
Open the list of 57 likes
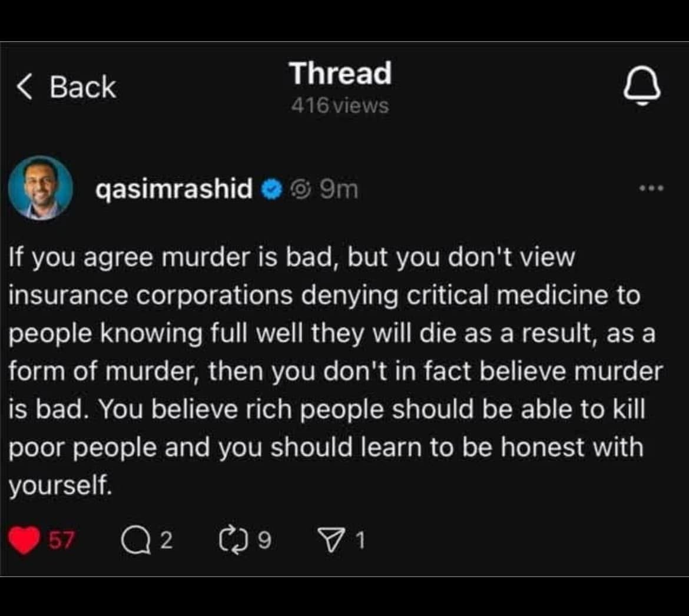61,541
